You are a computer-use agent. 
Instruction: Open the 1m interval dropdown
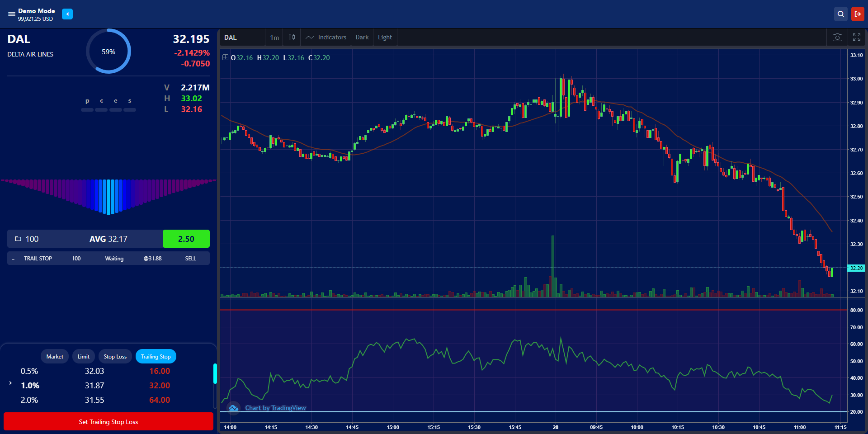[274, 38]
